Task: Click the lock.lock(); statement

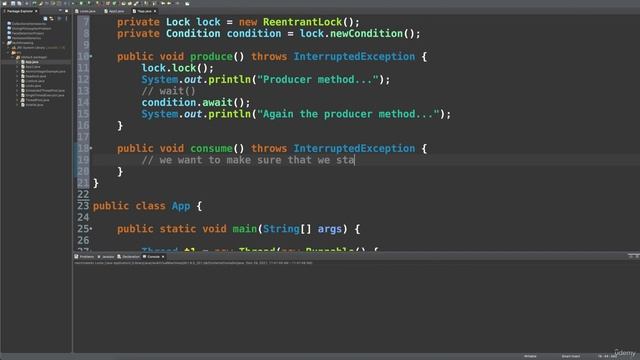Action: [x=177, y=68]
